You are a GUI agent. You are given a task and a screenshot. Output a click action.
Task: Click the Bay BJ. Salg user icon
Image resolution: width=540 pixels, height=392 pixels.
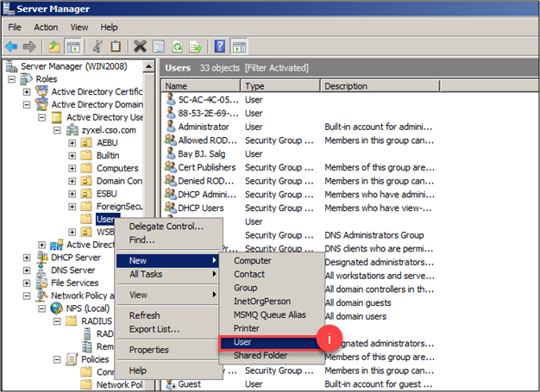(x=171, y=153)
